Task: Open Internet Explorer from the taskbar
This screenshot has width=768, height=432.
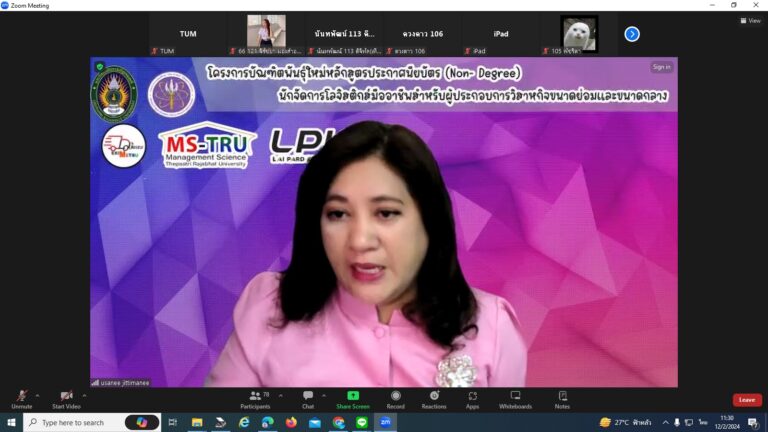Action: [x=244, y=422]
